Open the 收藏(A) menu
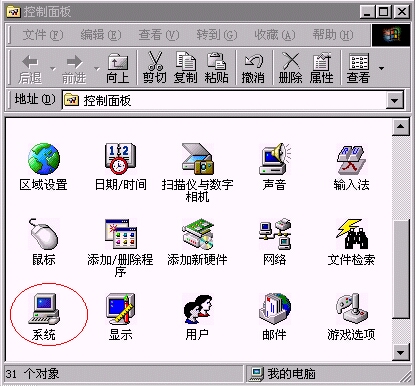Screen dimensions: 415x386 275,35
